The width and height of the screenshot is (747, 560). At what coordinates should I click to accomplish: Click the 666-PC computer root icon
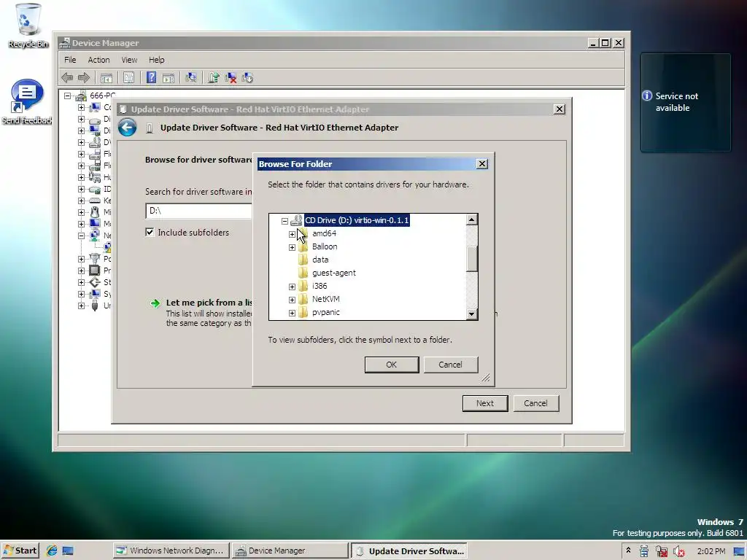(81, 96)
